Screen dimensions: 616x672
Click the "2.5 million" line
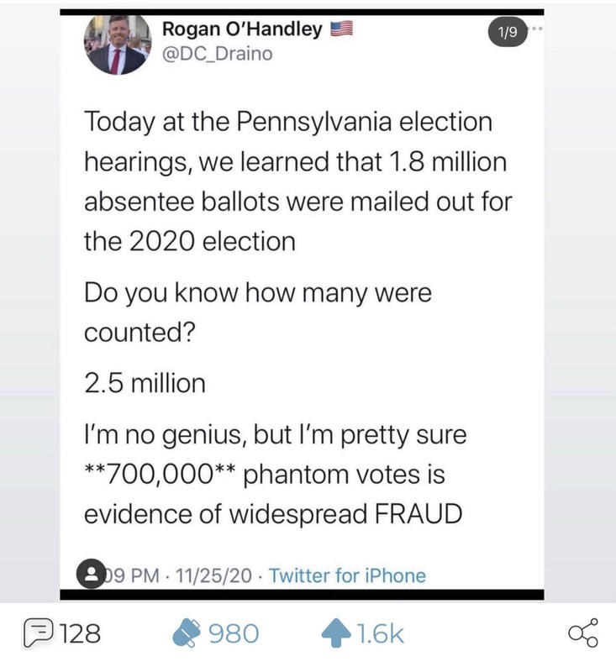[145, 383]
